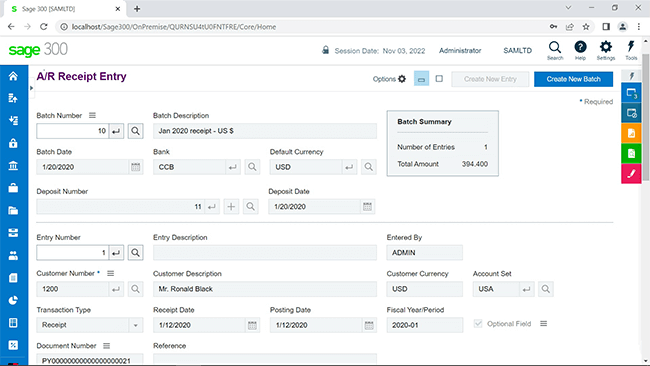Click the SAMLTD company link
Screen dimensions: 650x366
point(517,51)
